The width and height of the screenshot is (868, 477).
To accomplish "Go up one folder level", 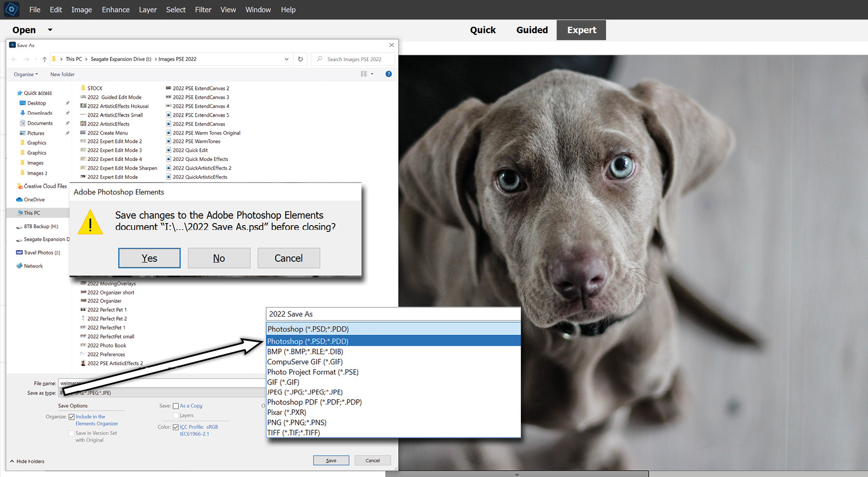I will 45,59.
